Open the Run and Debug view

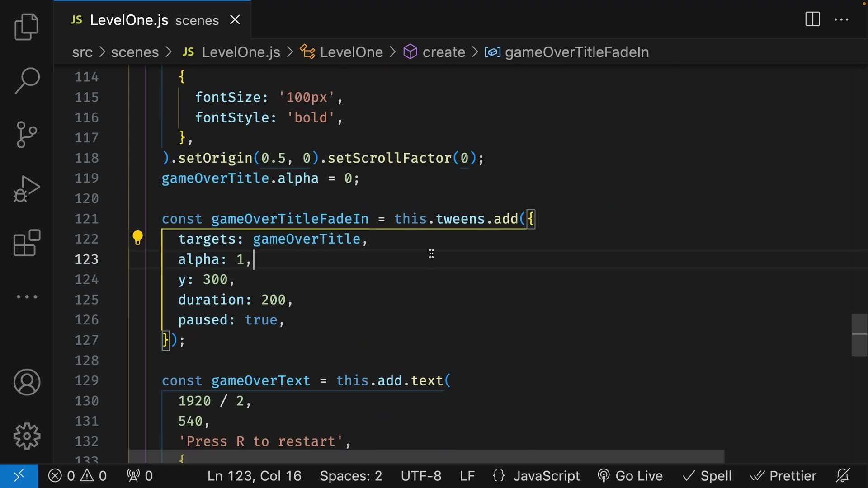coord(27,189)
